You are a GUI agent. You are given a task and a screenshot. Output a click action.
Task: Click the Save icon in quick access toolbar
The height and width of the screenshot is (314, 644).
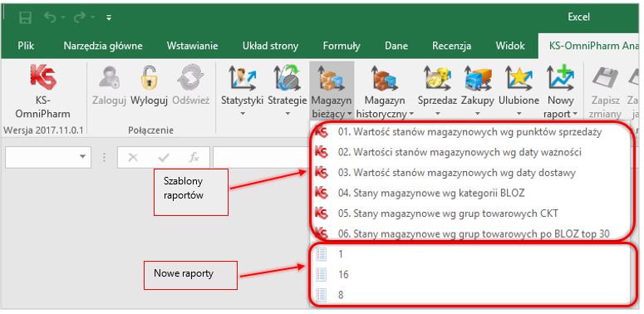click(26, 17)
